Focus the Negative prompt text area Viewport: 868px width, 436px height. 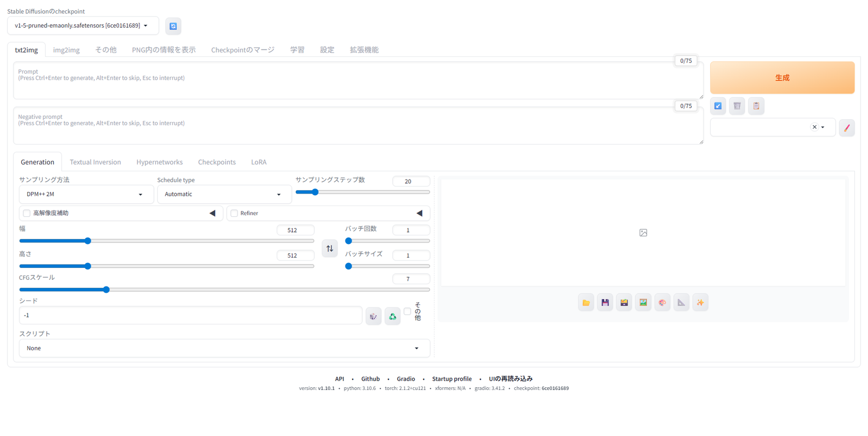(x=359, y=125)
